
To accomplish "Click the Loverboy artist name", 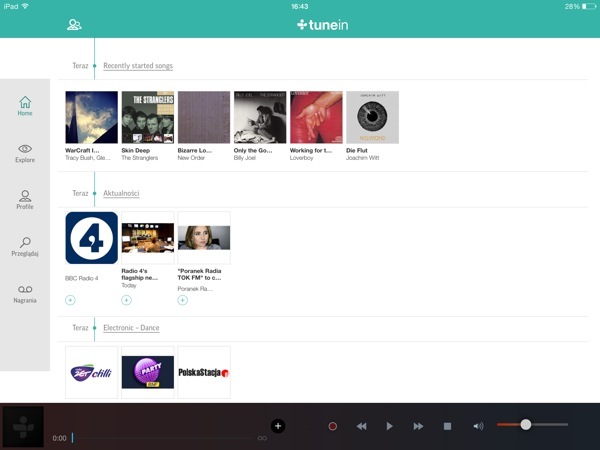I will point(302,158).
